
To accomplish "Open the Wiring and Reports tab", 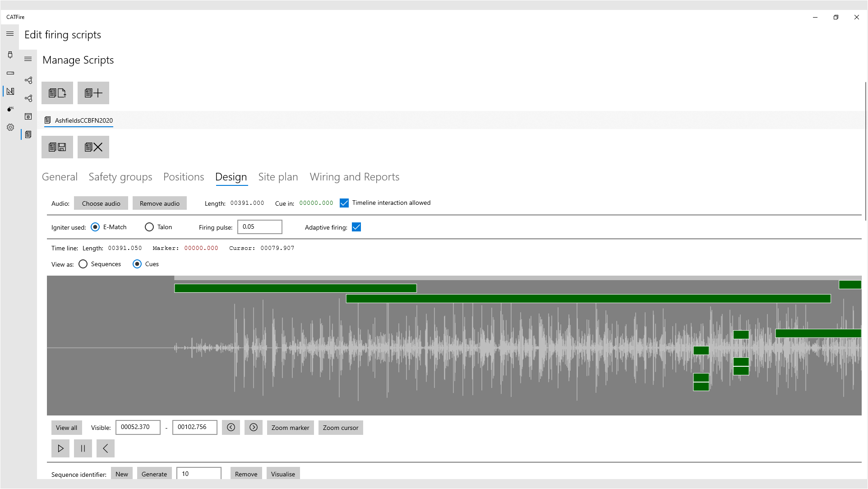I will point(354,177).
